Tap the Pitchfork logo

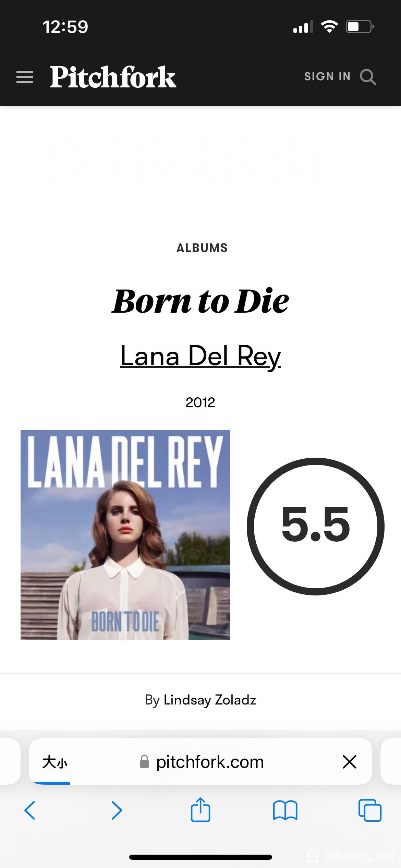pyautogui.click(x=113, y=76)
